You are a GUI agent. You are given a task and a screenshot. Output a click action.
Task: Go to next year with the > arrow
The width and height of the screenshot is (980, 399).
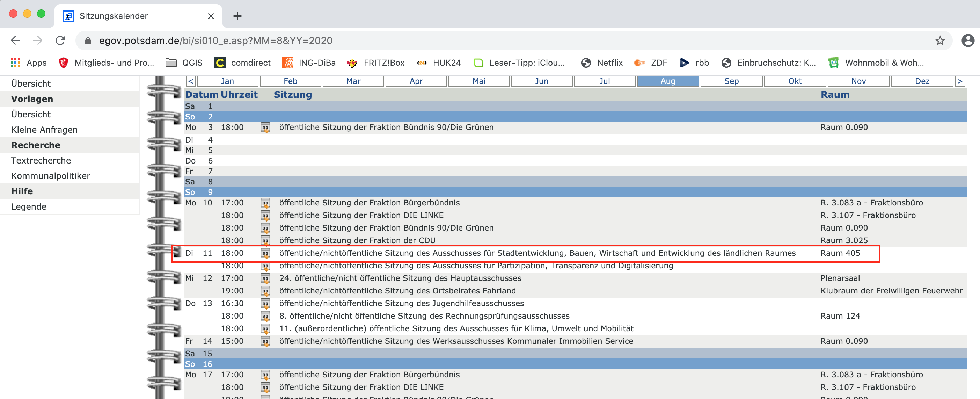point(959,81)
